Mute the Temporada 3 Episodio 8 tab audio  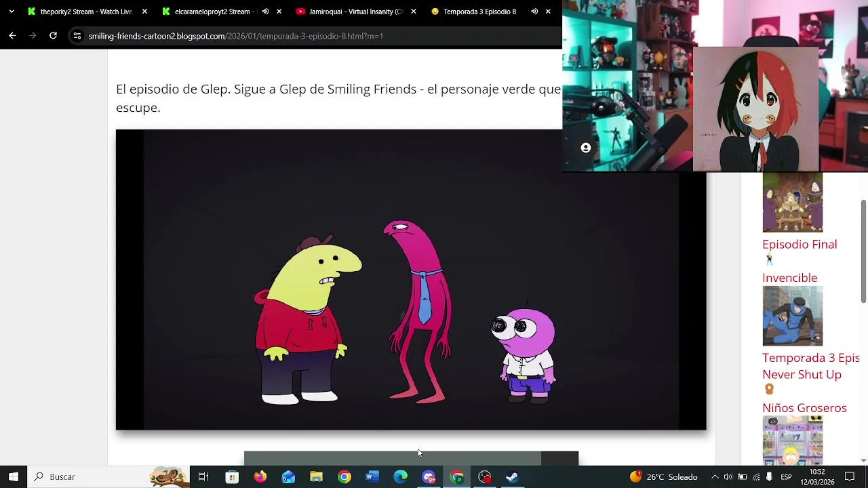click(534, 12)
